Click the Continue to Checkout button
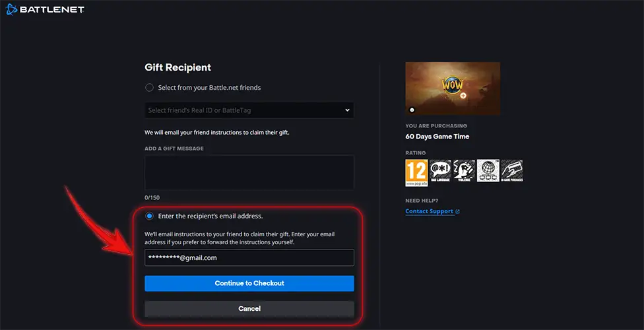644x330 pixels. [249, 283]
